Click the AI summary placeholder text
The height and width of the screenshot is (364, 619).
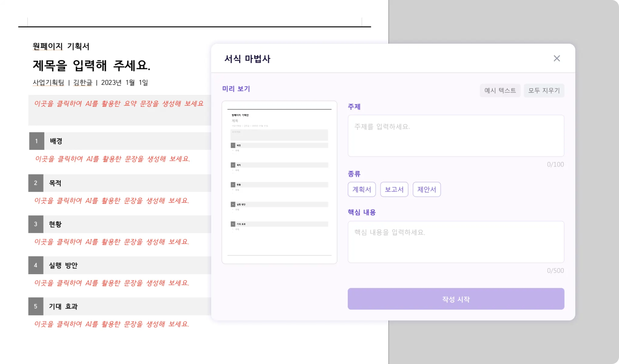tap(119, 104)
